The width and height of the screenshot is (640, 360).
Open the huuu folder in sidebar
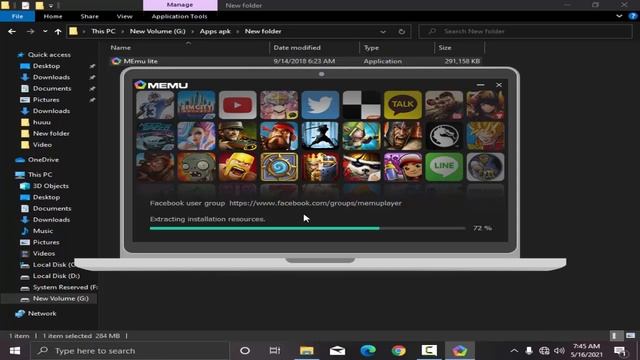(42, 122)
